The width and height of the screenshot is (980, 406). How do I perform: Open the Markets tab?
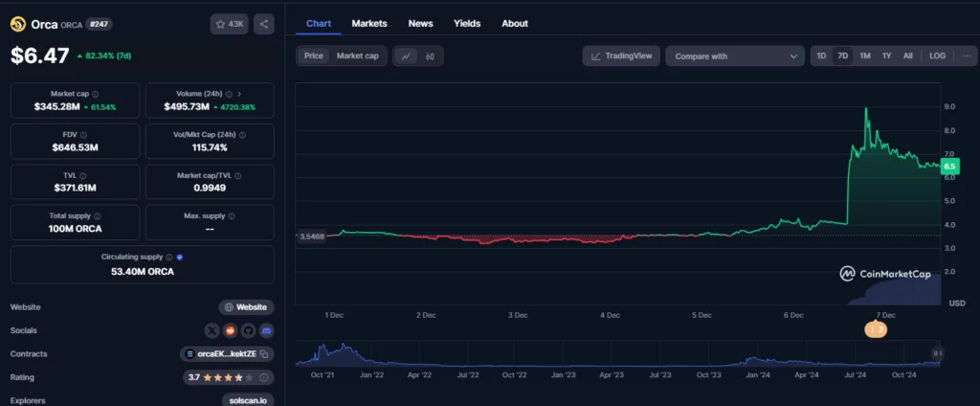point(369,23)
